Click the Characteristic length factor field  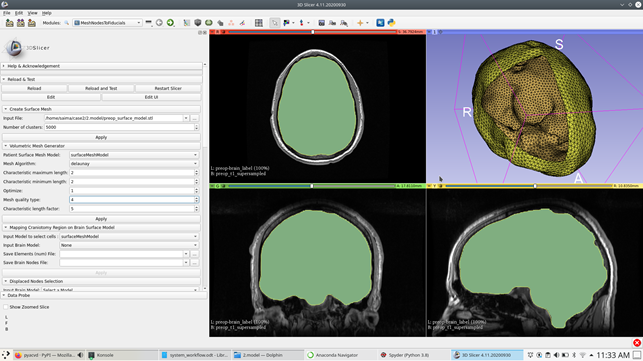point(134,209)
